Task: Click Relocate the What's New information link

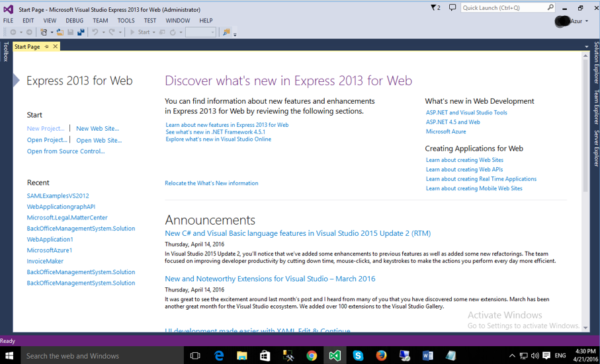Action: pos(212,184)
